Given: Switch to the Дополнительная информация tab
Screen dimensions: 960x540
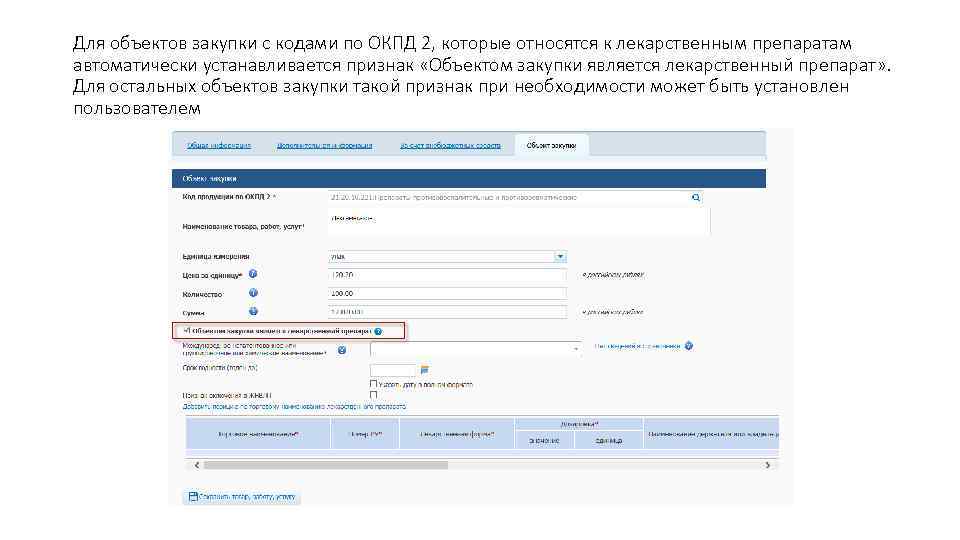Looking at the screenshot, I should 324,146.
